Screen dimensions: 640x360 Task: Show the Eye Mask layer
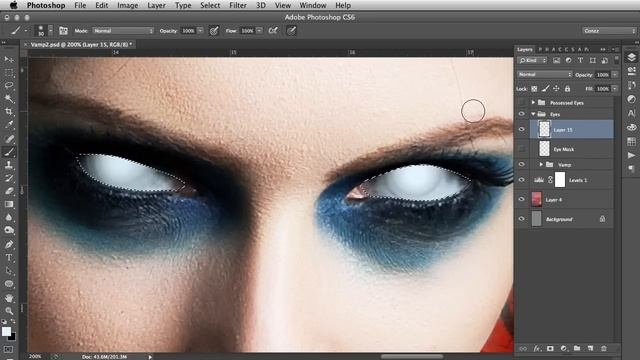521,149
